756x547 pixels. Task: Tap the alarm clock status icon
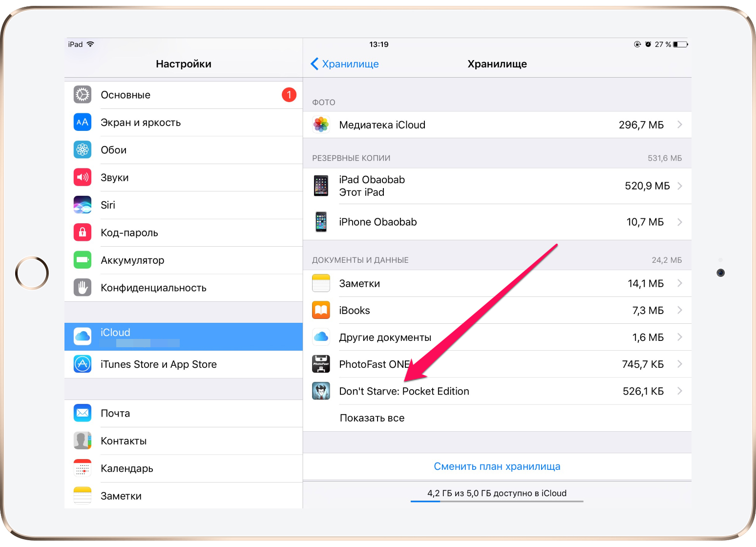(x=648, y=44)
